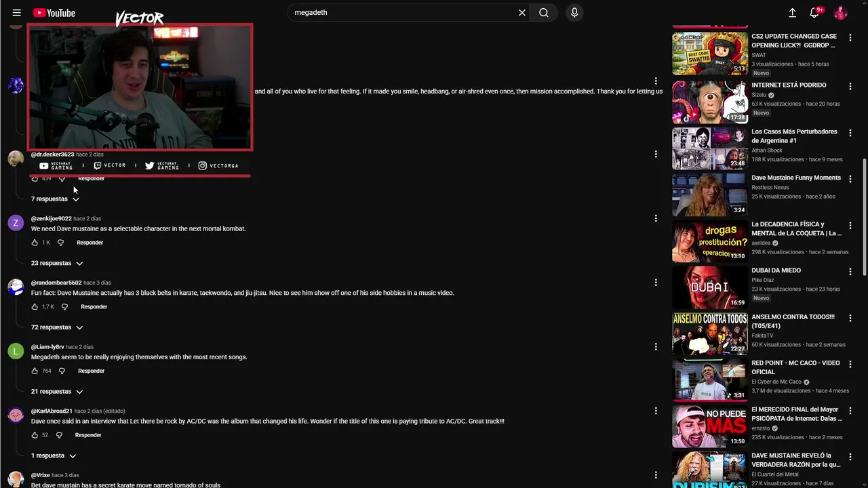Run search with magnifier button
This screenshot has height=488, width=868.
pyautogui.click(x=544, y=13)
